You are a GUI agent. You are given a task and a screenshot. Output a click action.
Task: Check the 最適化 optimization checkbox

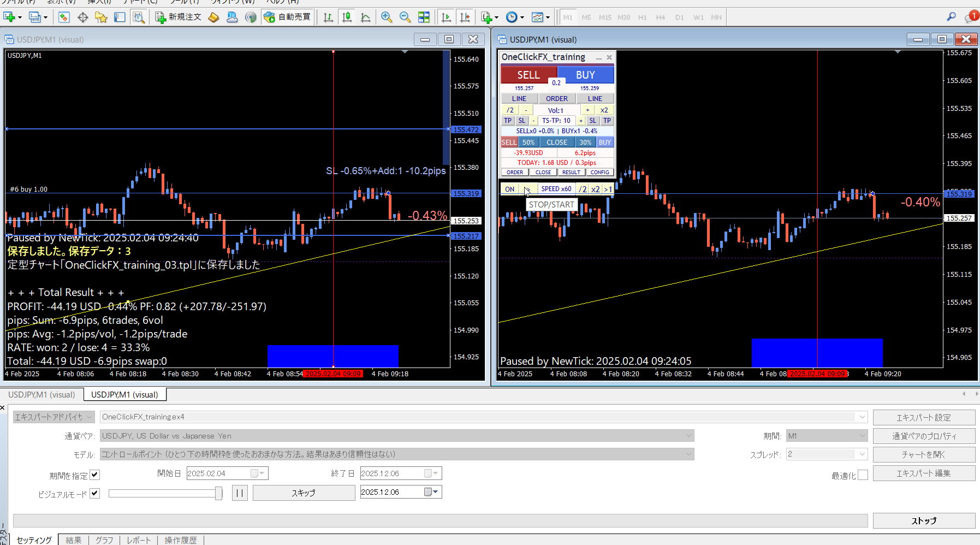pos(863,475)
